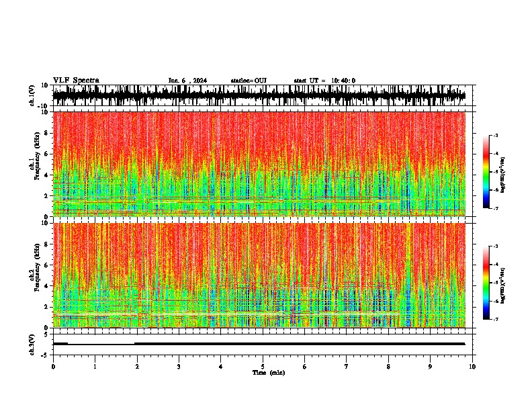Click the "Jan. 6, 2024" date text
The width and height of the screenshot is (532, 411).
pos(187,81)
